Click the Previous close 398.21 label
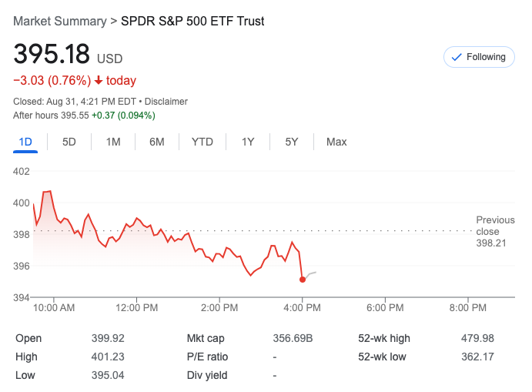 487,231
